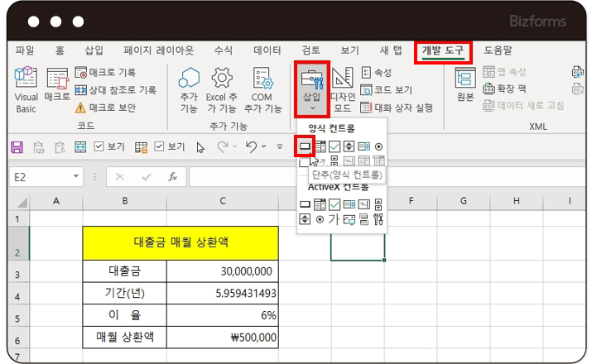Open COM 추가 기능 dialog
This screenshot has height=364, width=592.
262,90
